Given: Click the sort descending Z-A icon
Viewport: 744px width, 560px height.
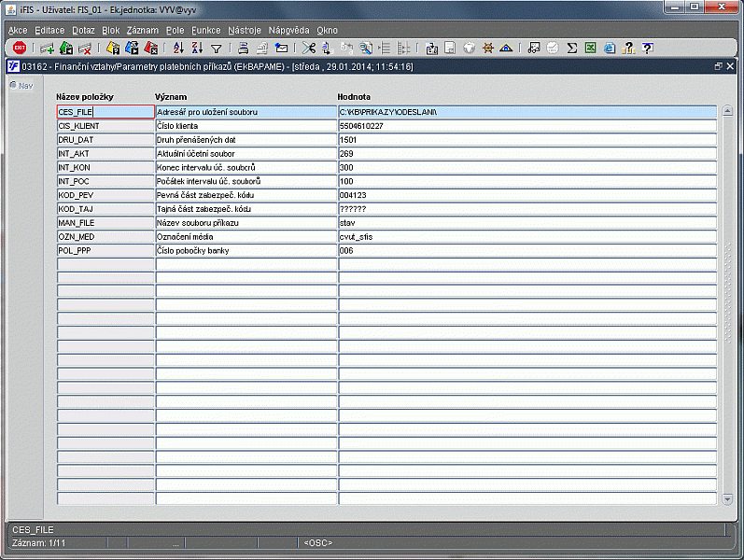Looking at the screenshot, I should click(x=197, y=48).
